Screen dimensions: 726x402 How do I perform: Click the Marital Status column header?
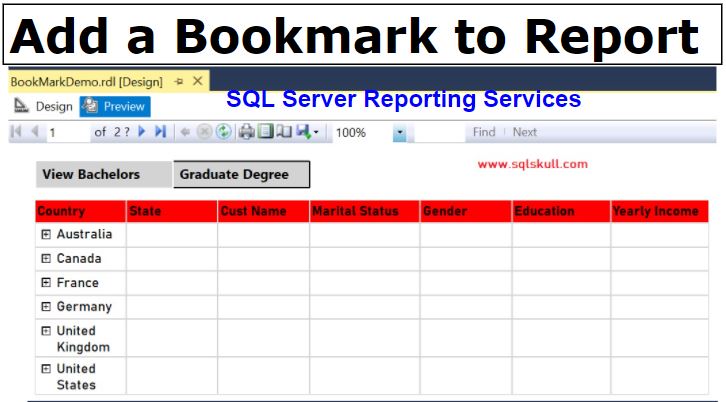(x=365, y=211)
